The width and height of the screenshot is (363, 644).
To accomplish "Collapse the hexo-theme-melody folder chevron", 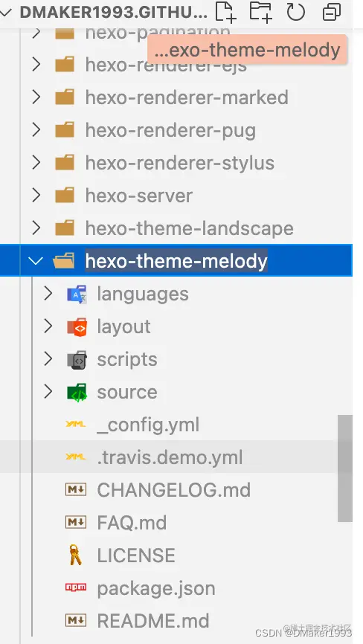I will pos(36,260).
